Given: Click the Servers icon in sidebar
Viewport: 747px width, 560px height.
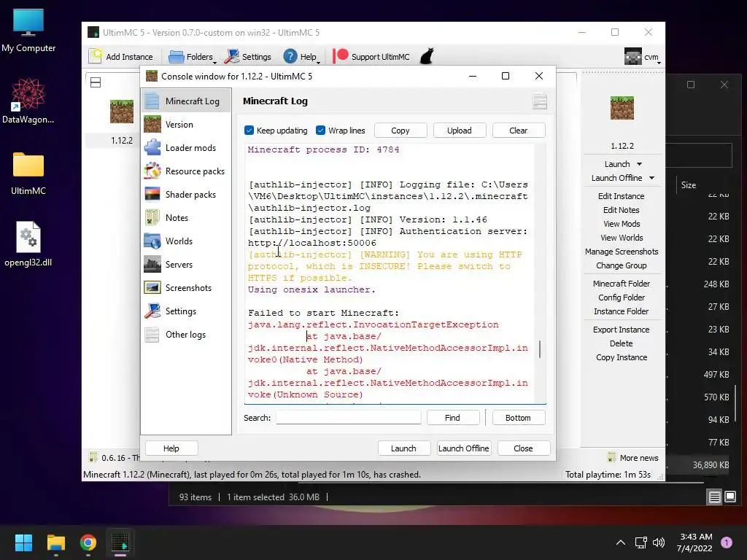Looking at the screenshot, I should point(152,264).
